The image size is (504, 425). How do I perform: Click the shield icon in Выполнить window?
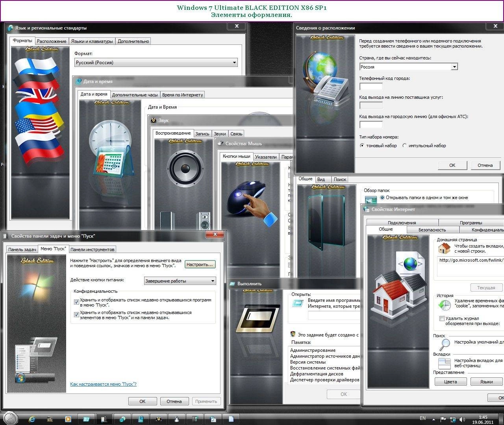click(293, 334)
